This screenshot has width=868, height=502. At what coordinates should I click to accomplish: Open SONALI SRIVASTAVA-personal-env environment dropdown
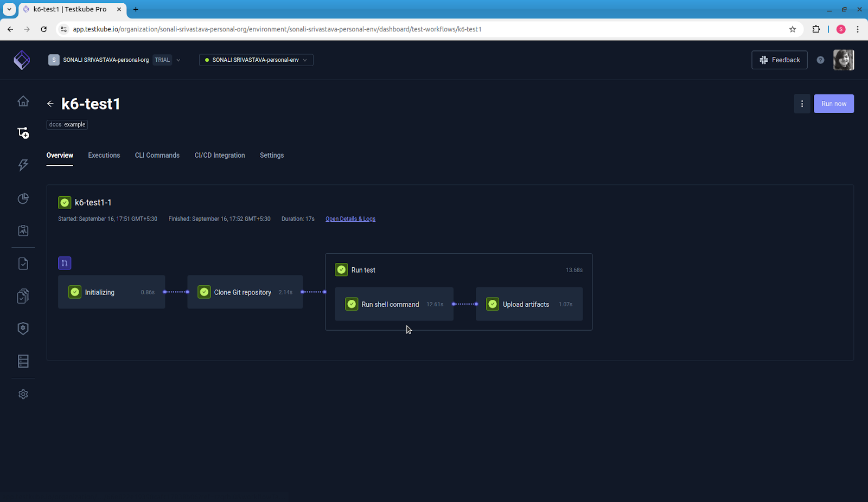pyautogui.click(x=256, y=60)
